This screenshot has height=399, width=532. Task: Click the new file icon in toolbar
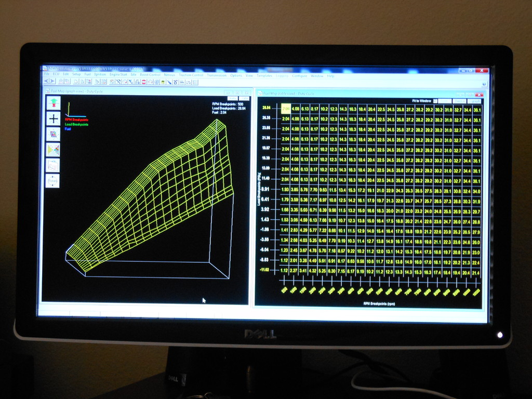(x=75, y=82)
